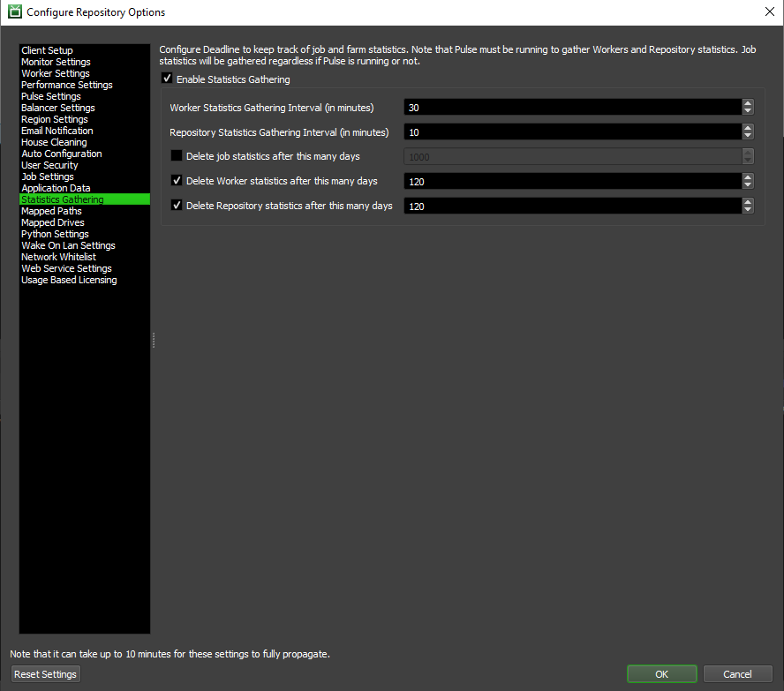Click the Delete Repository statistics days field

pyautogui.click(x=573, y=206)
